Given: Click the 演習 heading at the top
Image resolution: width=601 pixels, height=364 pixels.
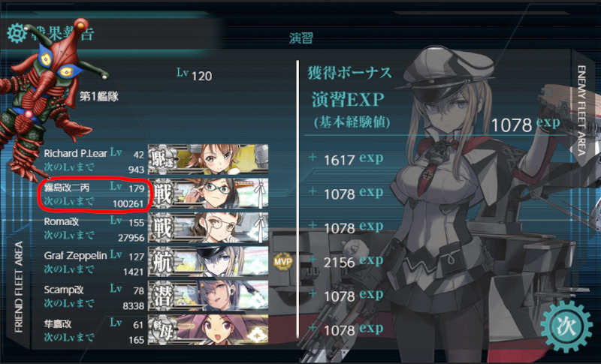Looking at the screenshot, I should [301, 38].
